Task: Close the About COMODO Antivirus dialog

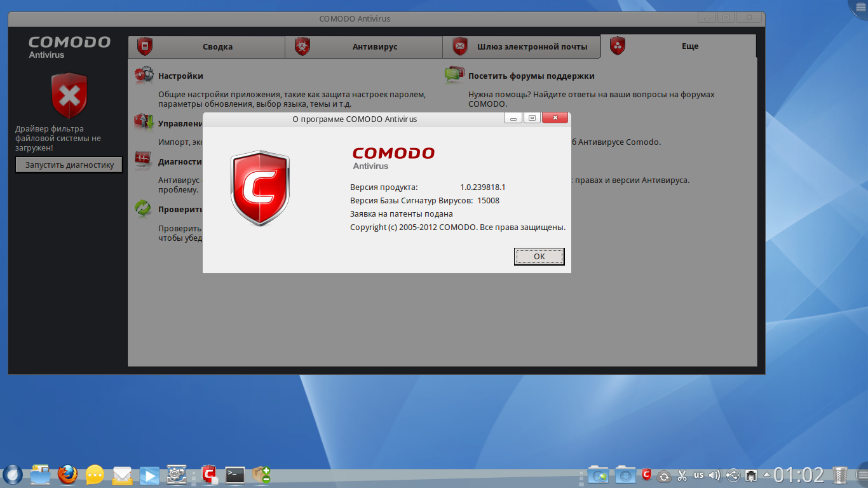Action: 555,118
